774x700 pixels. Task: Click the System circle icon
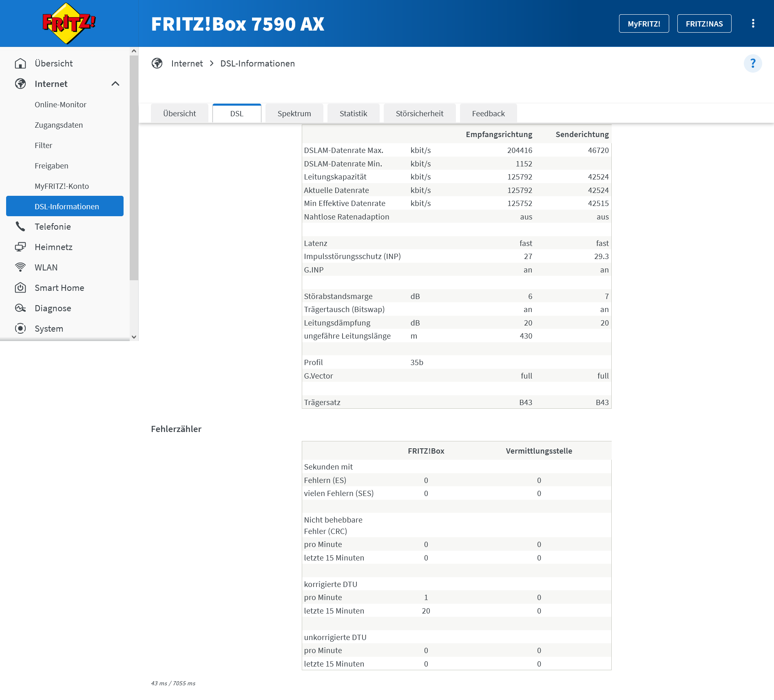click(x=20, y=328)
